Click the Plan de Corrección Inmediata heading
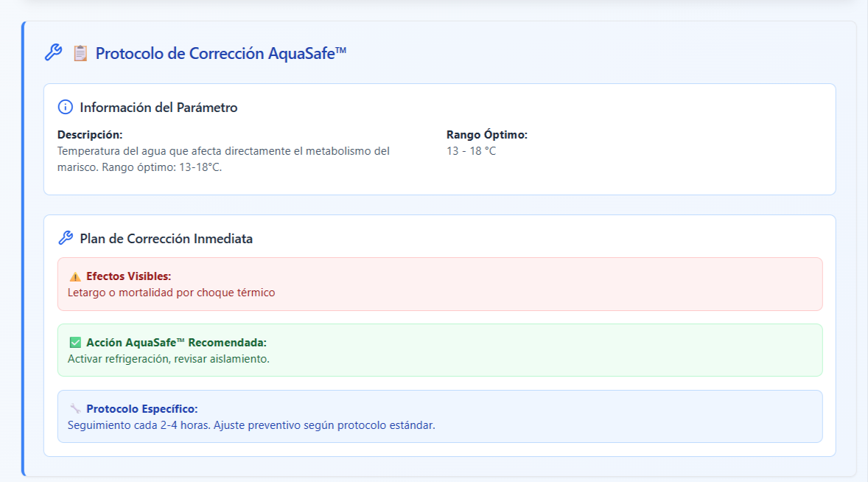The width and height of the screenshot is (868, 482). pyautogui.click(x=166, y=239)
